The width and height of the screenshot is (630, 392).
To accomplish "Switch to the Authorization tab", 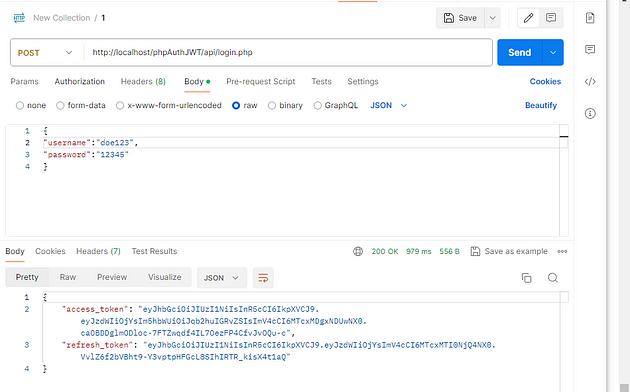I will tap(80, 82).
